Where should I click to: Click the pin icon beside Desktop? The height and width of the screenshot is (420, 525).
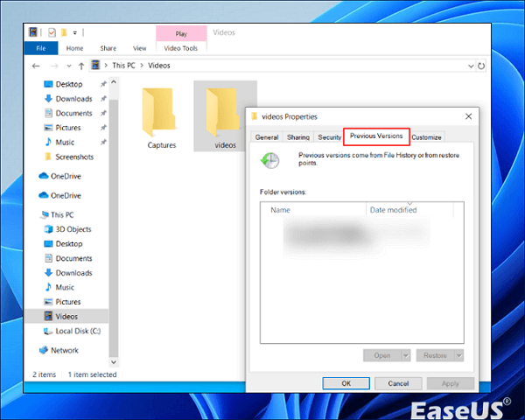tap(103, 84)
